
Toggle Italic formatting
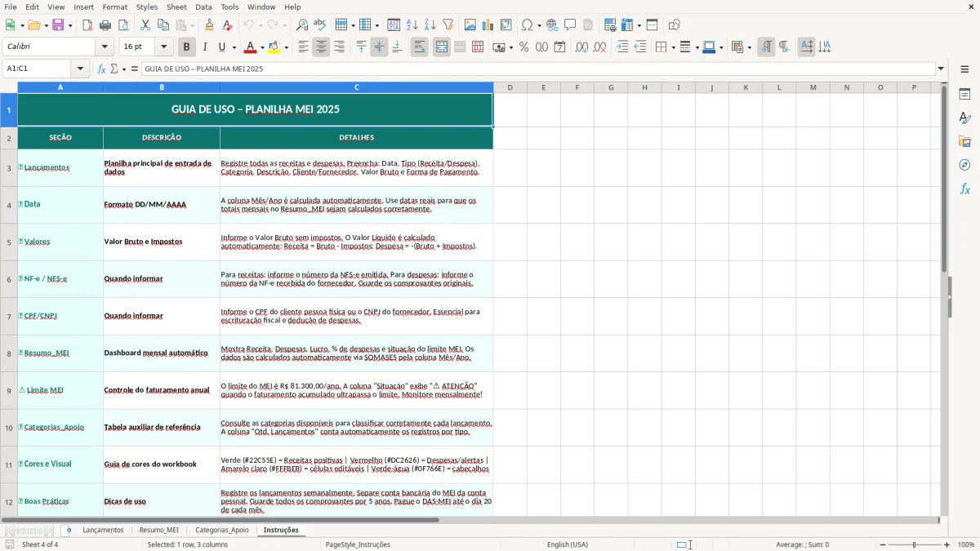[204, 47]
